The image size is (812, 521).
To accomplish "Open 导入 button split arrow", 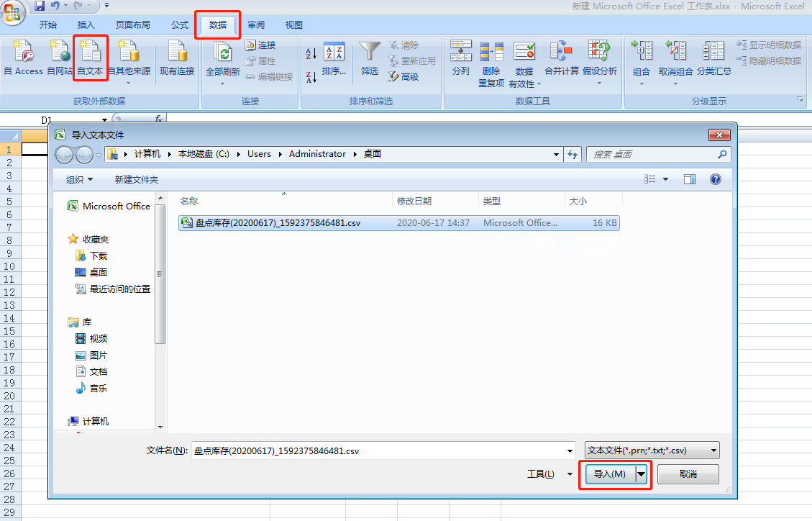I will (x=641, y=474).
